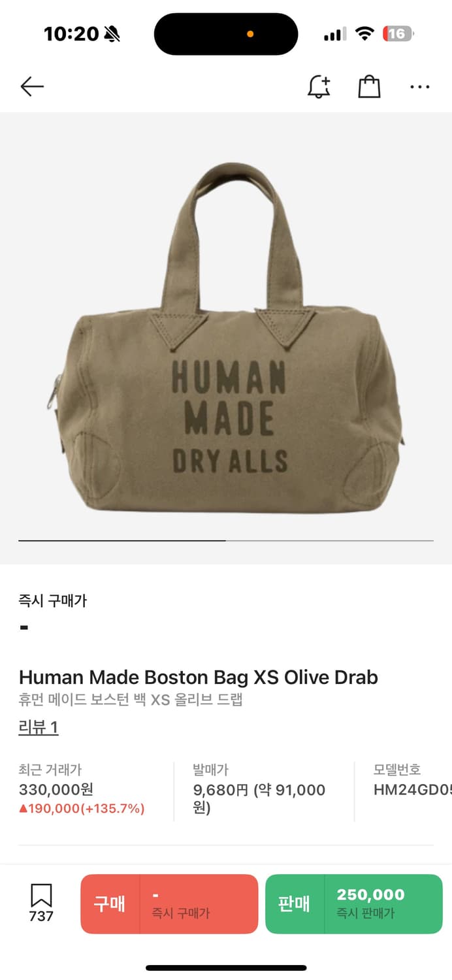Tap the Human Made bag product image
Viewport: 452px width, 980px height.
(x=226, y=338)
